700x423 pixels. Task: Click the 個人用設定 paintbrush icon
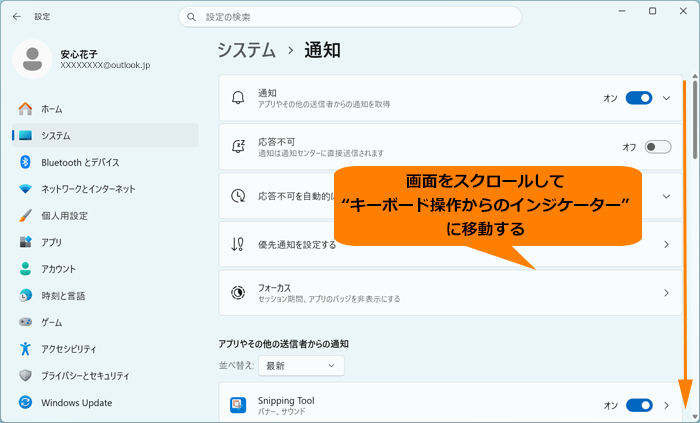tap(25, 216)
